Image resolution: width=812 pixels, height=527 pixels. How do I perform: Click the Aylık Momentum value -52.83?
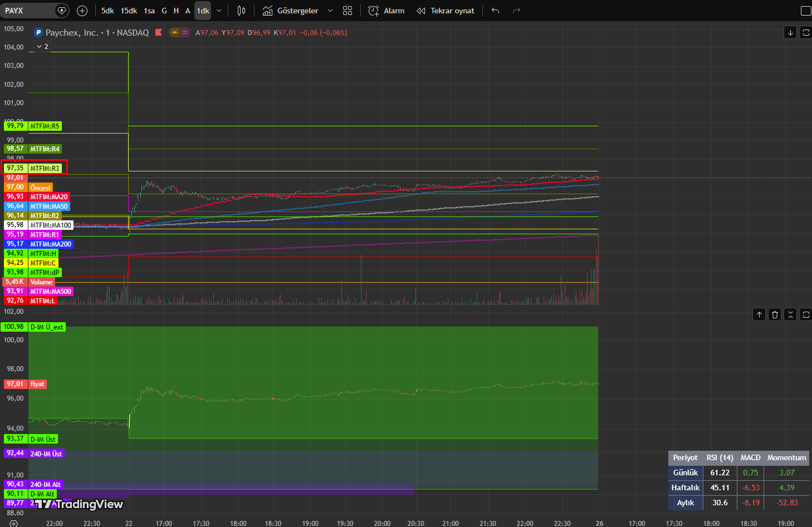[786, 503]
